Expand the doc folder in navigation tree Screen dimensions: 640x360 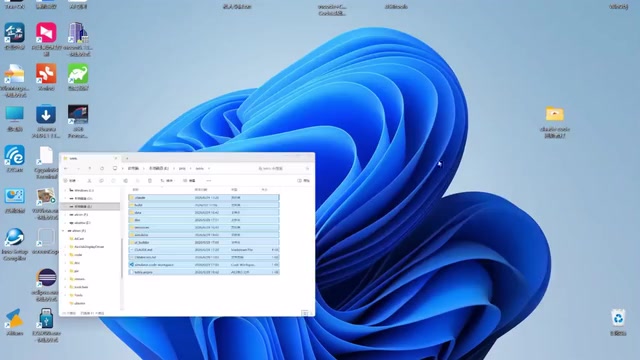click(65, 263)
